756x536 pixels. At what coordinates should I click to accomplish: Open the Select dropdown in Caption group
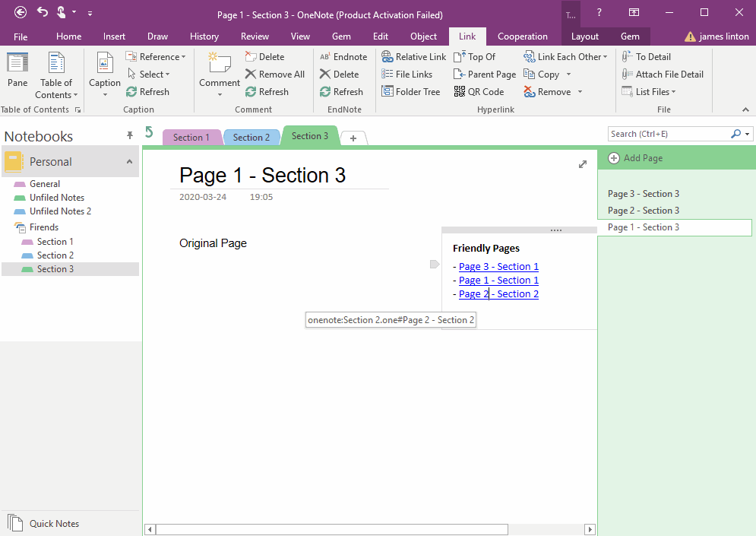click(x=148, y=75)
